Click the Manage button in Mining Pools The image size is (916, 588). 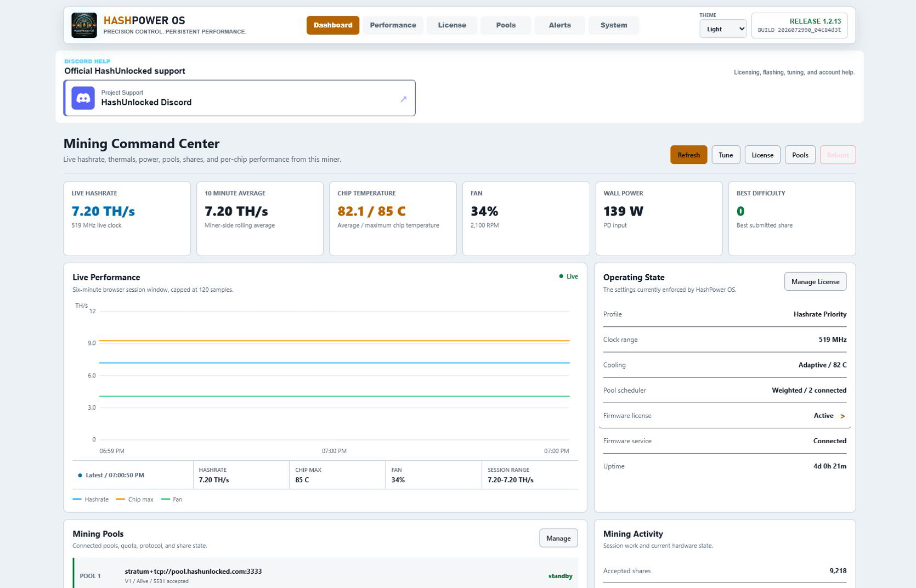tap(558, 538)
